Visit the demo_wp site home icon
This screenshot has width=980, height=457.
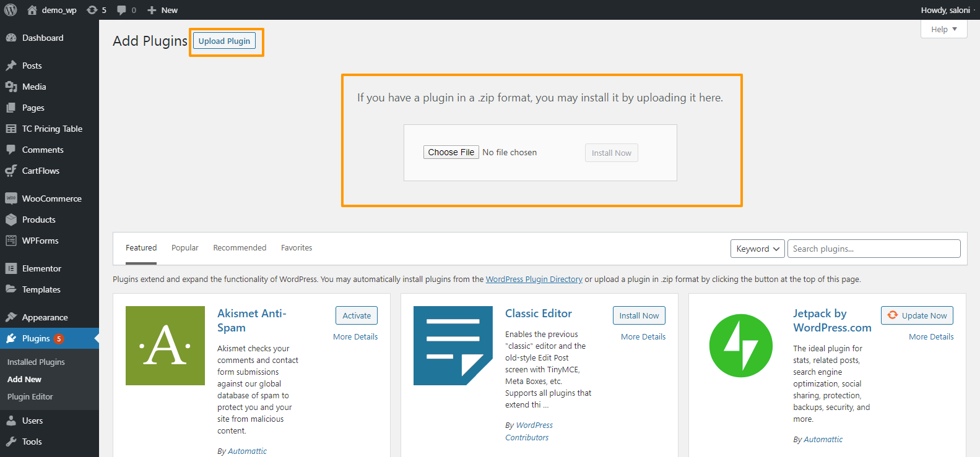point(32,10)
